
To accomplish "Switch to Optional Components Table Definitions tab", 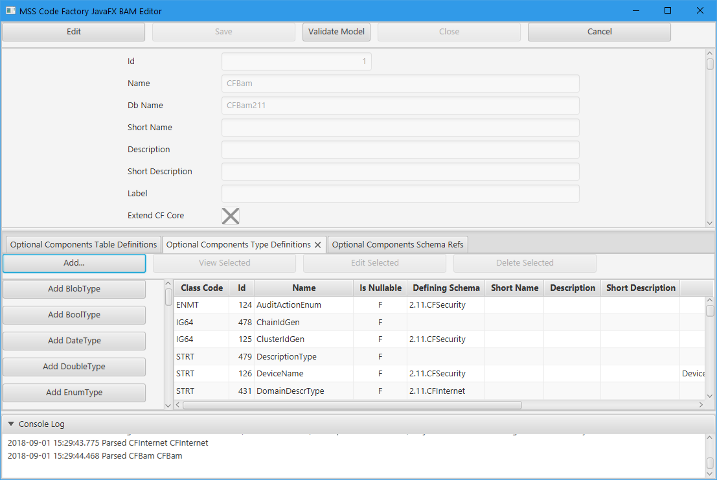I will tap(83, 244).
